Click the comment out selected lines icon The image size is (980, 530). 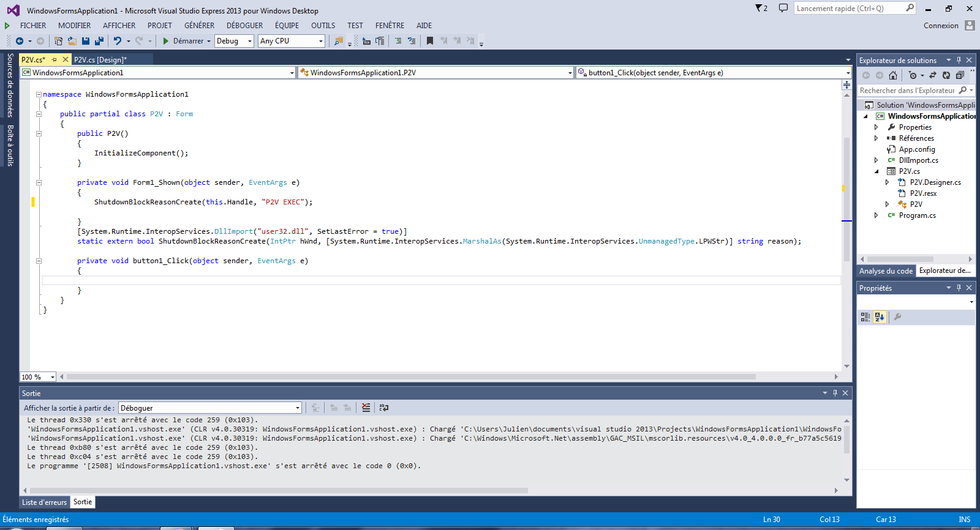398,41
